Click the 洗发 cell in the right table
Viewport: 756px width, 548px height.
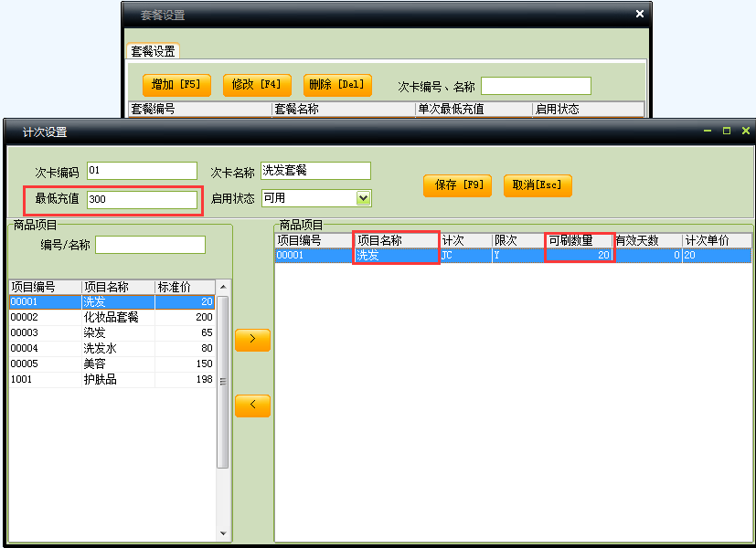(397, 255)
